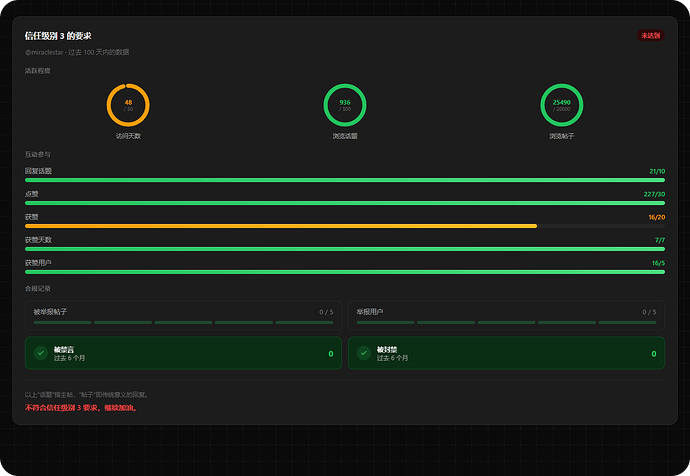The height and width of the screenshot is (476, 690).
Task: Click the 获赞天数 progress bar
Action: coord(345,249)
